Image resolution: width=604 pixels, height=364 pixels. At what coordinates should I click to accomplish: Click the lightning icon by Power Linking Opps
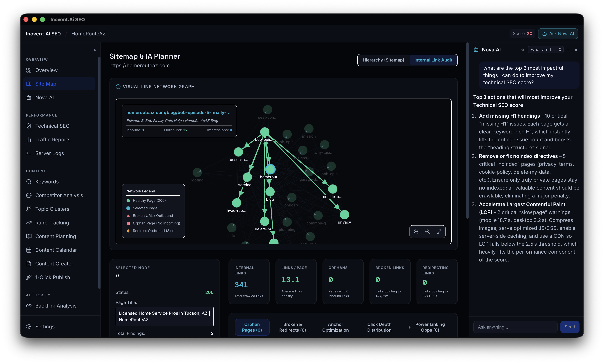(410, 327)
